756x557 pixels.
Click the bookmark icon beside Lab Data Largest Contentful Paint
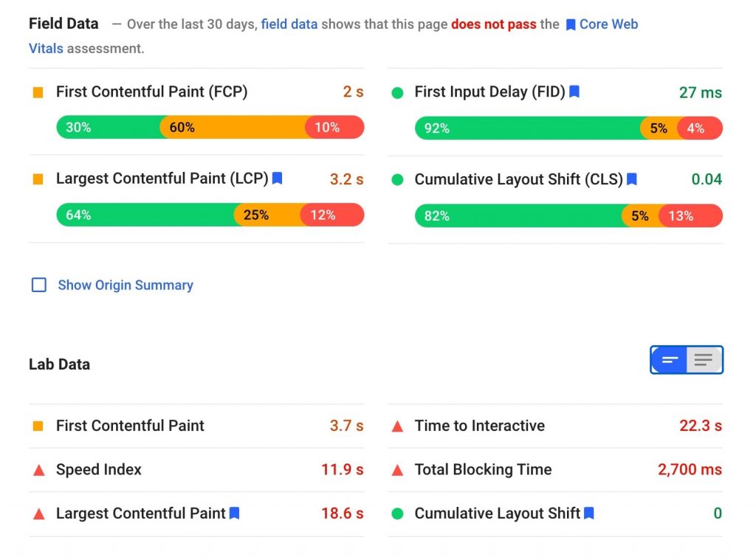(x=234, y=513)
